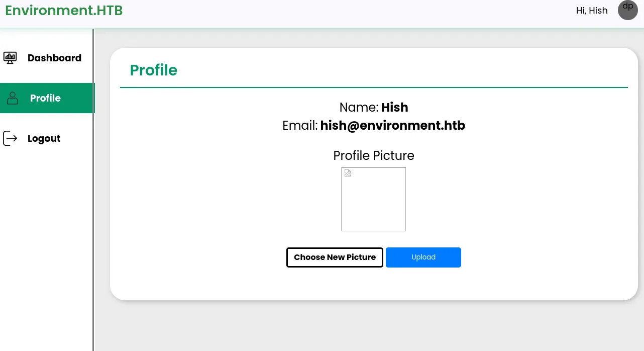
Task: Open the round user avatar at top right
Action: 628,10
